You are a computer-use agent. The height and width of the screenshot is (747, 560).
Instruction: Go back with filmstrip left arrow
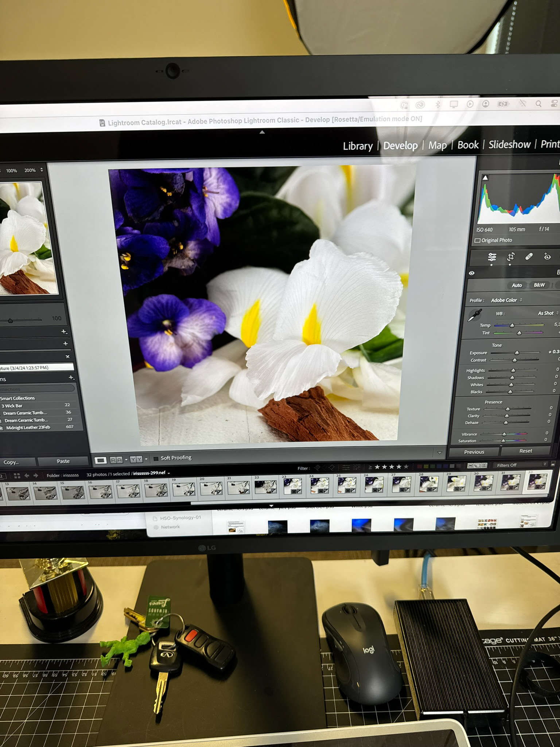pos(27,476)
